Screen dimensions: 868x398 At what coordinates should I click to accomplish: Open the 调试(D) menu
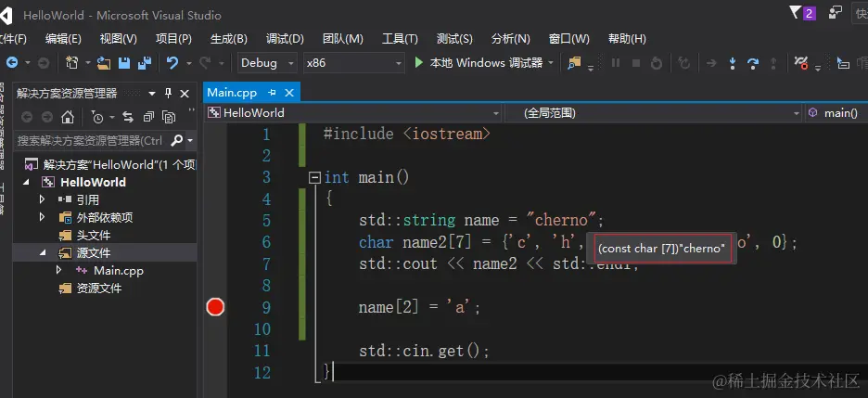tap(285, 39)
